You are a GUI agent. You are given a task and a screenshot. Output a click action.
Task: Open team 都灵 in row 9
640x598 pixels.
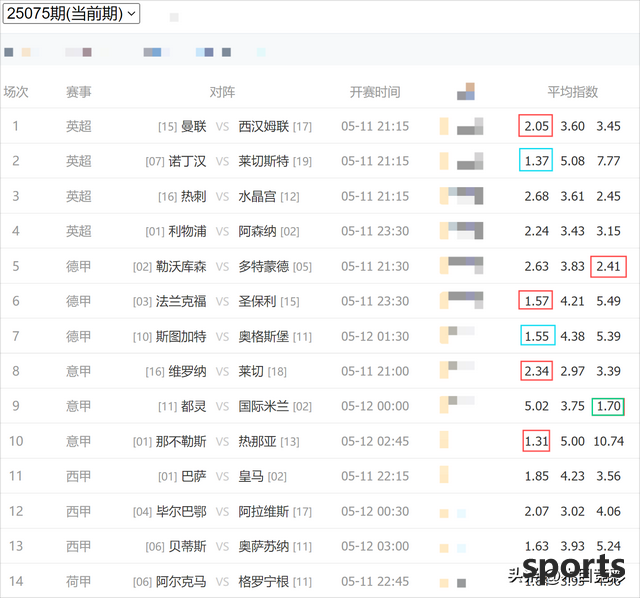pyautogui.click(x=194, y=406)
